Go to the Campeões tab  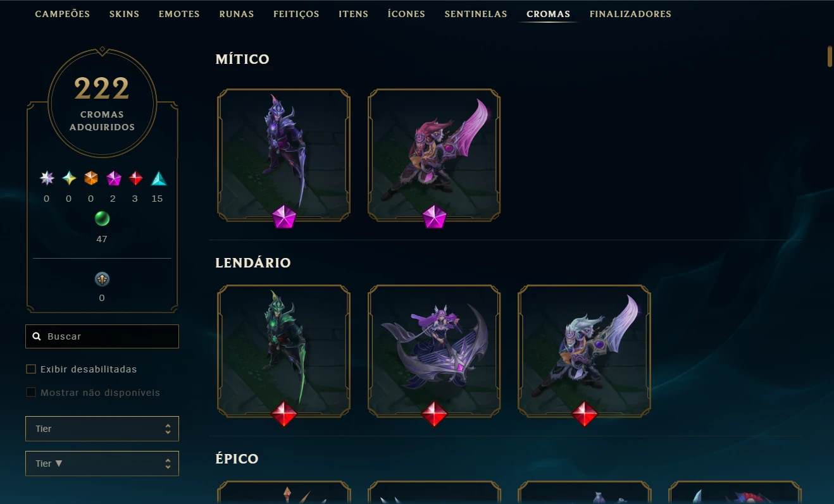63,14
